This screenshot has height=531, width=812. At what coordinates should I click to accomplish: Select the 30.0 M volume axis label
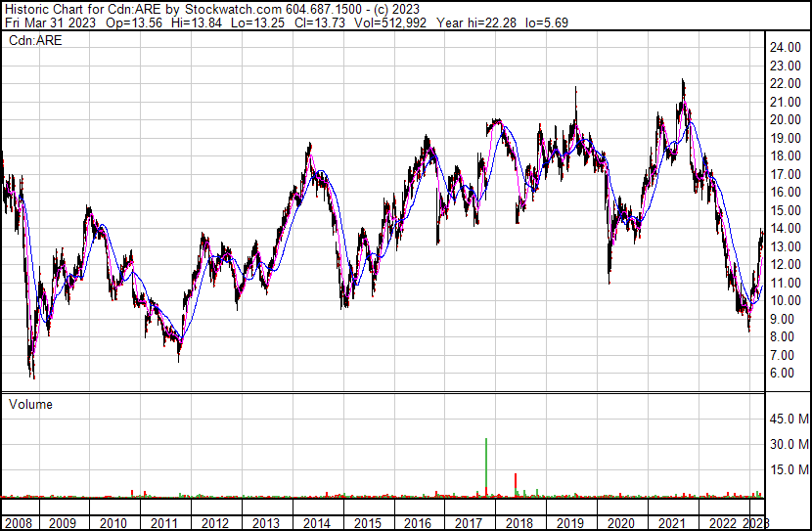[789, 444]
